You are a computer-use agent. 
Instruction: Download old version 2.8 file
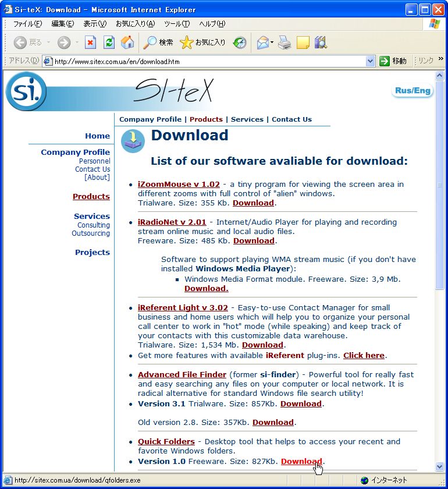(x=273, y=422)
